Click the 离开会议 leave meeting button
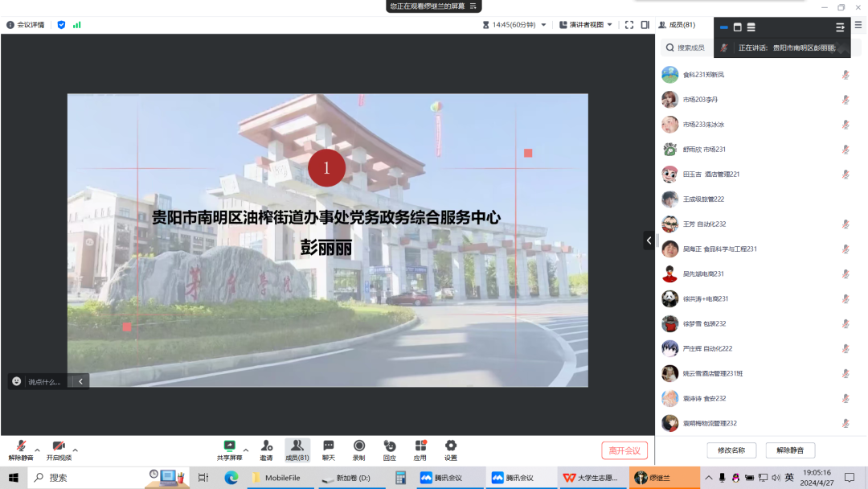The image size is (868, 489). pos(625,450)
